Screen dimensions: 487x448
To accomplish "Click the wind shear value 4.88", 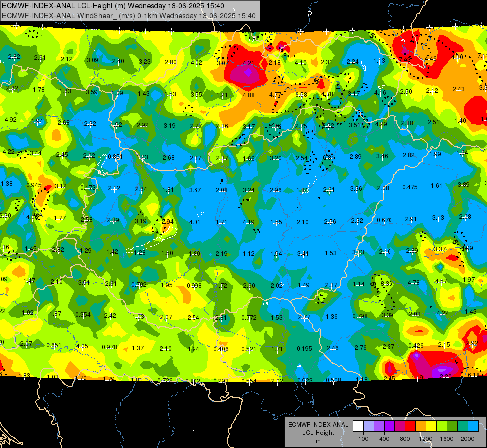I will (x=248, y=95).
